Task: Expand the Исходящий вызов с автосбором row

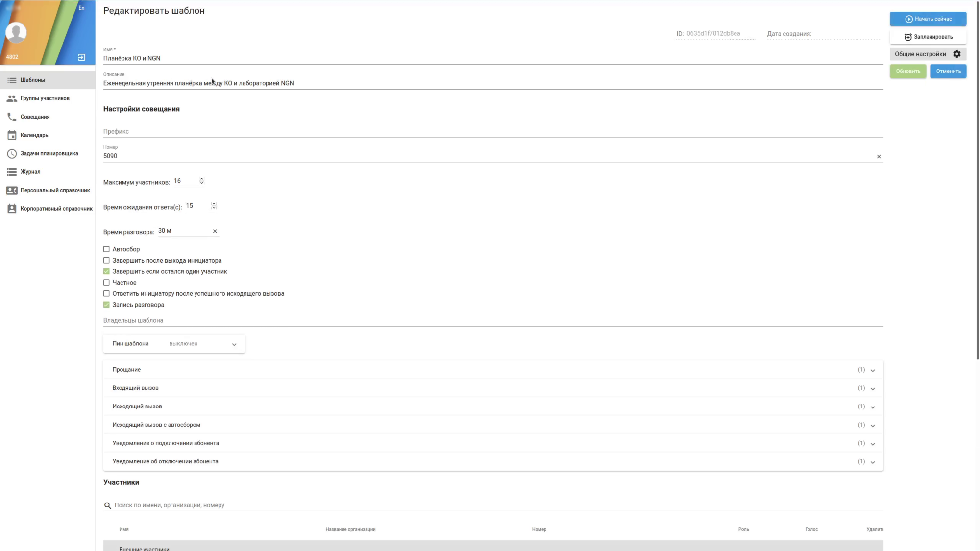Action: (x=872, y=425)
